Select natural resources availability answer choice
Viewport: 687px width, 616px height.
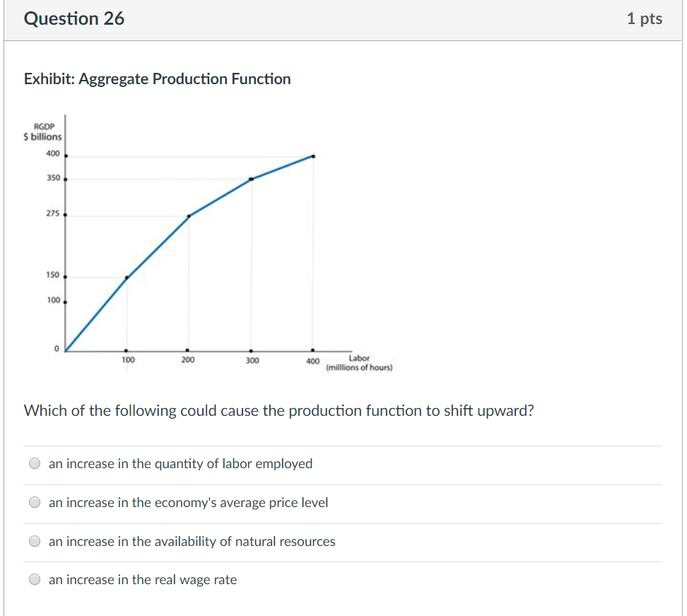coord(34,540)
